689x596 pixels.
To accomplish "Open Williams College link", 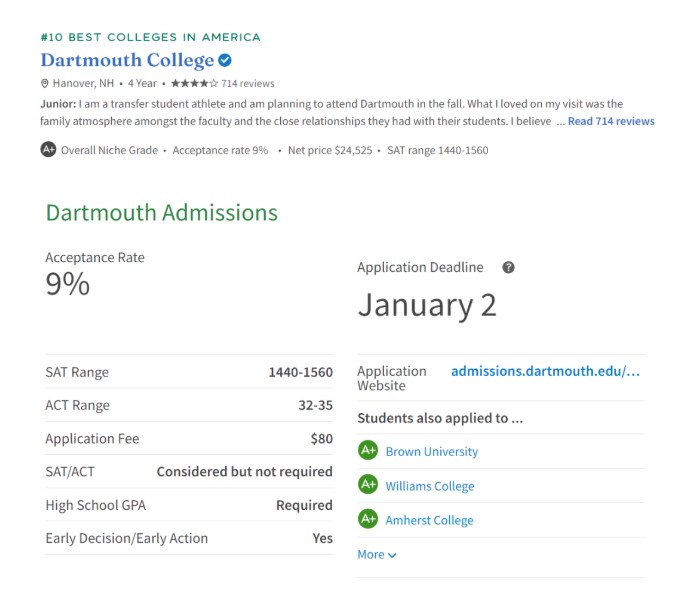I will [430, 486].
